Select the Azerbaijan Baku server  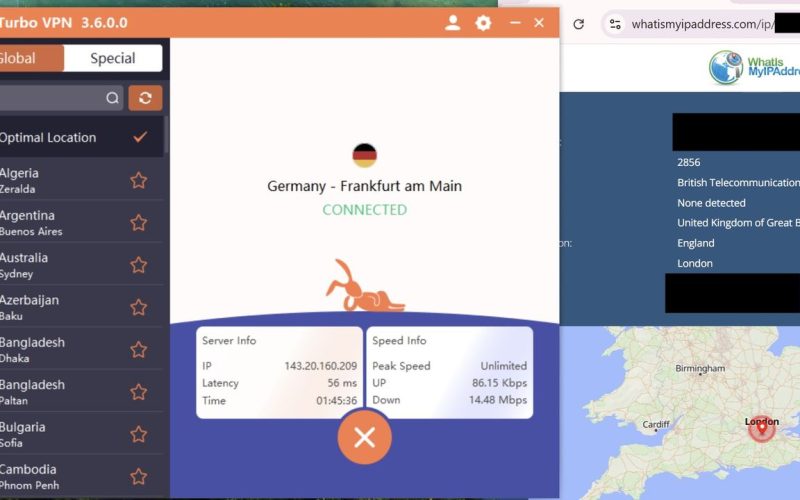82,307
